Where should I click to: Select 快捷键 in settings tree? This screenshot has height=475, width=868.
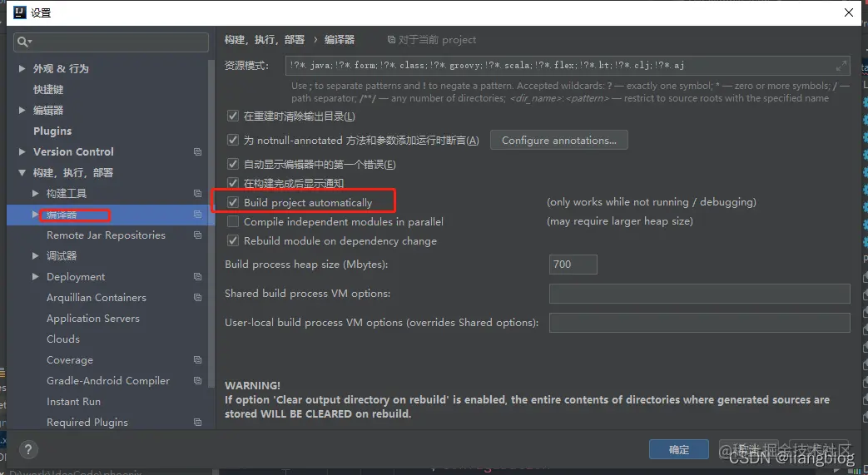(48, 90)
